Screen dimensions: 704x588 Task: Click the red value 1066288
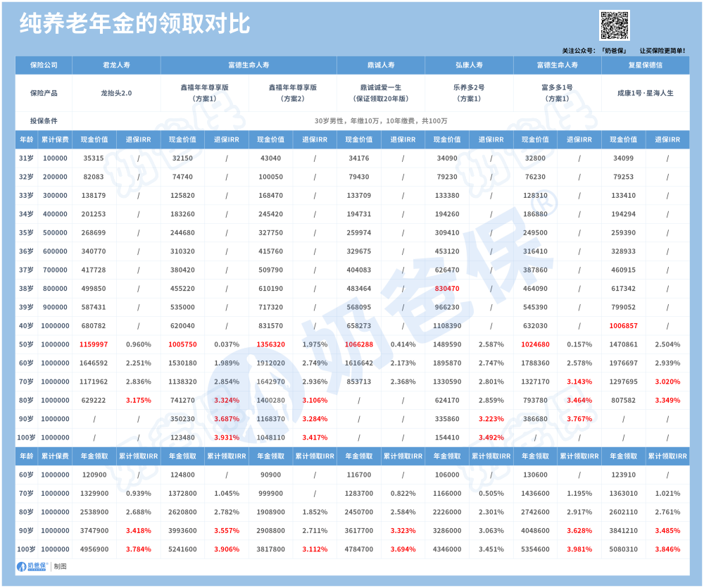click(x=359, y=344)
